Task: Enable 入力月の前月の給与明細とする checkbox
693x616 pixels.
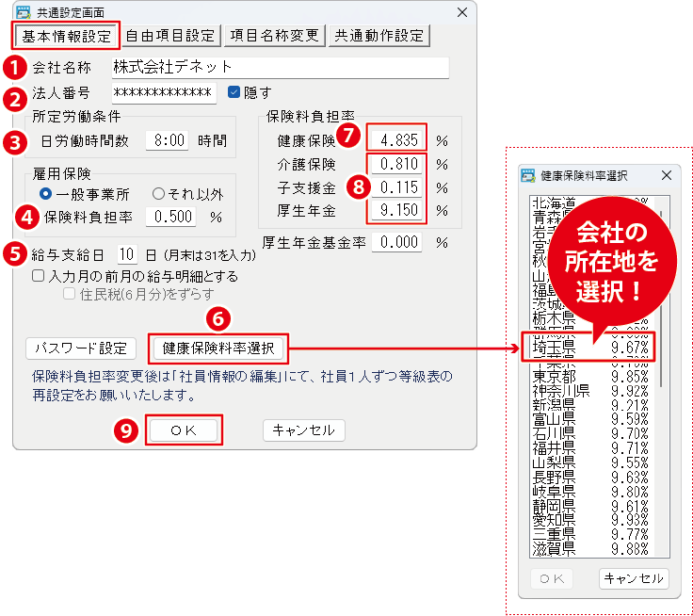Action: pos(39,277)
